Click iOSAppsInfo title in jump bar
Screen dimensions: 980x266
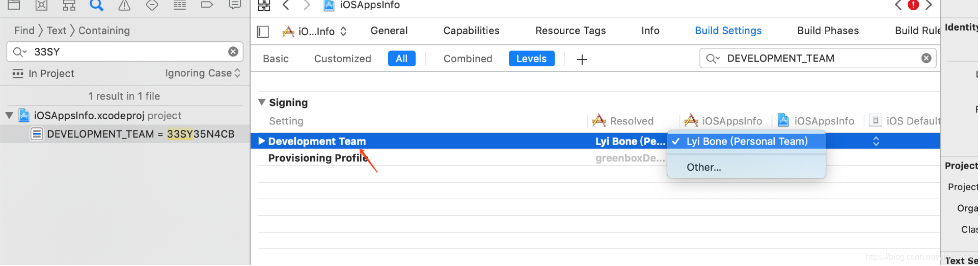coord(370,5)
